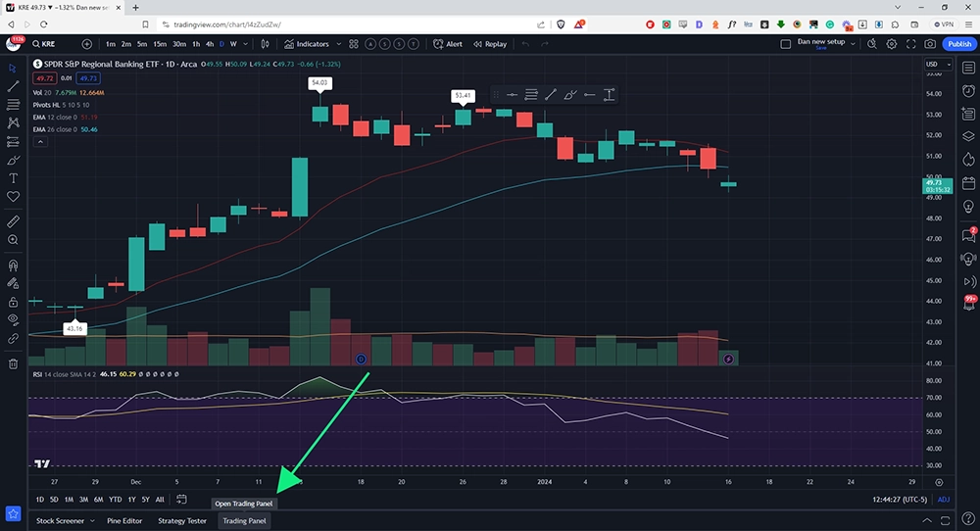Select the YTD date range
This screenshot has height=531, width=980.
[x=115, y=499]
